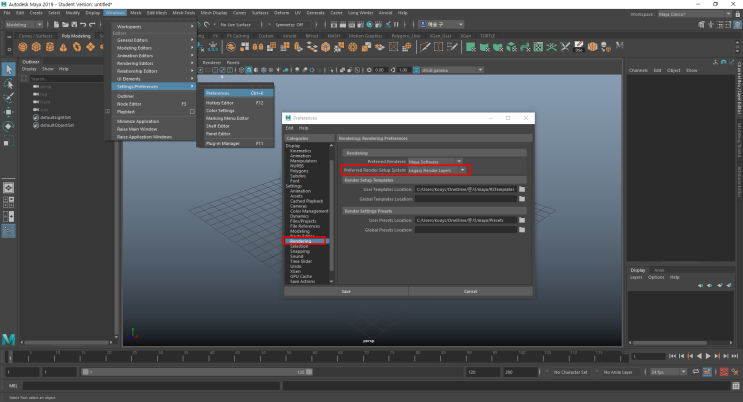This screenshot has height=402, width=743.
Task: Click the MEL command line input
Action: coord(152,386)
